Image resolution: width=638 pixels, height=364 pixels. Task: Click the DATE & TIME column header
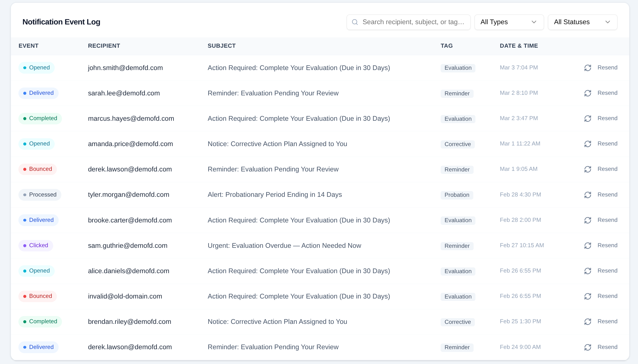tap(519, 46)
